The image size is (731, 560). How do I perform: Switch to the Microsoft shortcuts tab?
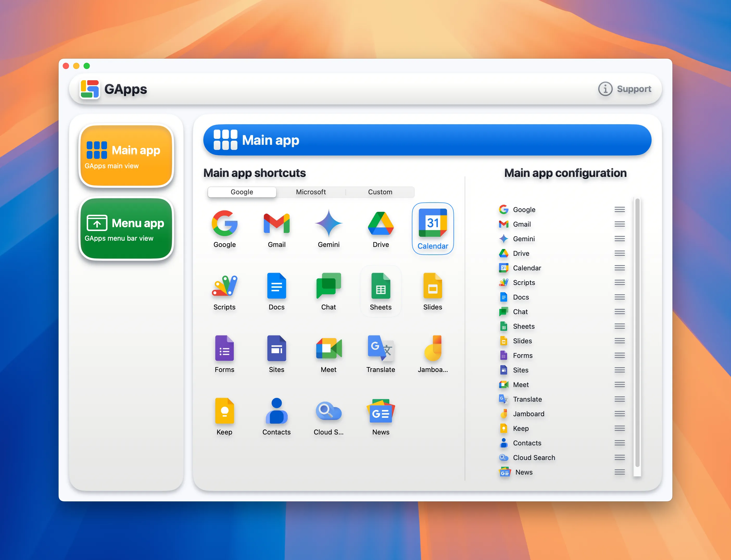tap(311, 192)
